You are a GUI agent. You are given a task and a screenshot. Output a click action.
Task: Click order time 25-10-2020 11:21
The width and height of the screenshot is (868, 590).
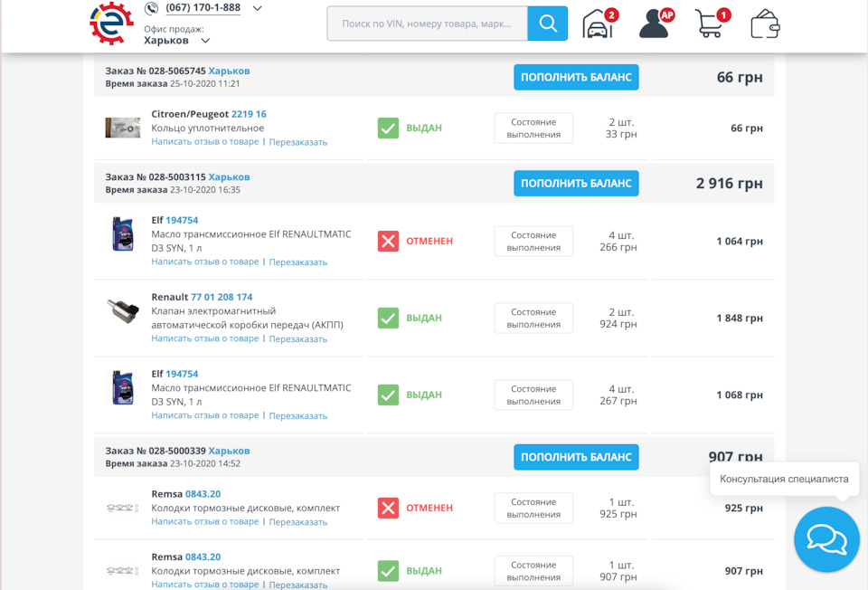(x=205, y=83)
